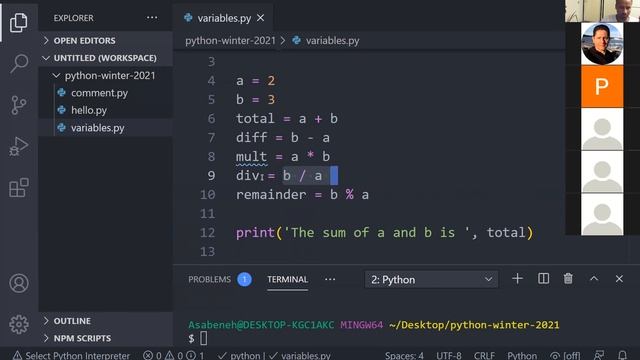This screenshot has height=360, width=640.
Task: Open the Accounts icon in activity bar
Action: click(x=19, y=283)
